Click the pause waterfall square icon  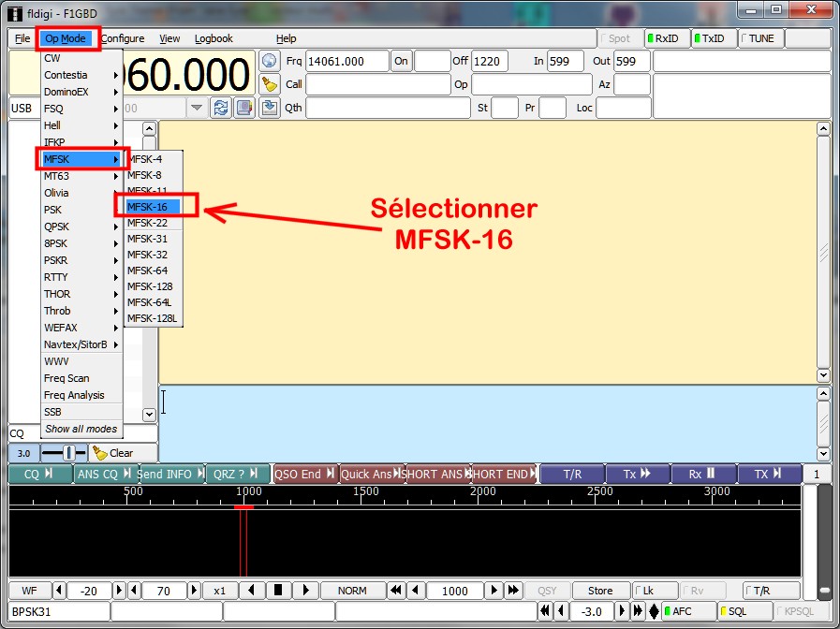277,590
